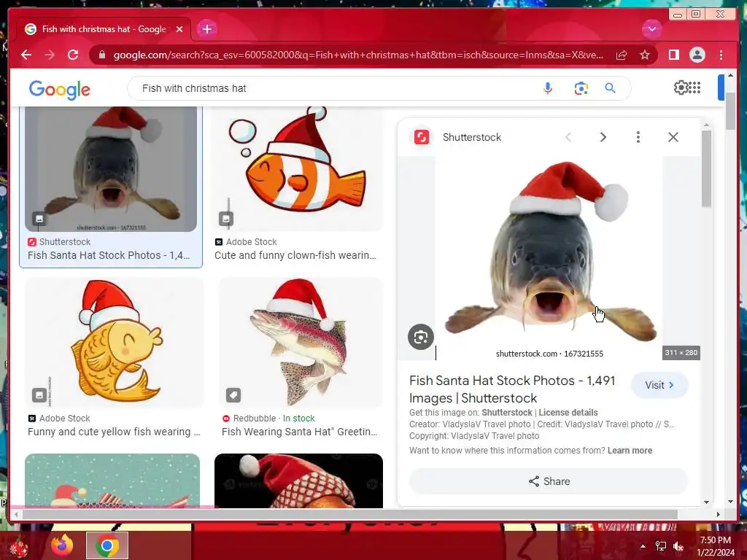Image resolution: width=747 pixels, height=560 pixels.
Task: Click 'Cute and funny clown-fish' result title
Action: 295,255
